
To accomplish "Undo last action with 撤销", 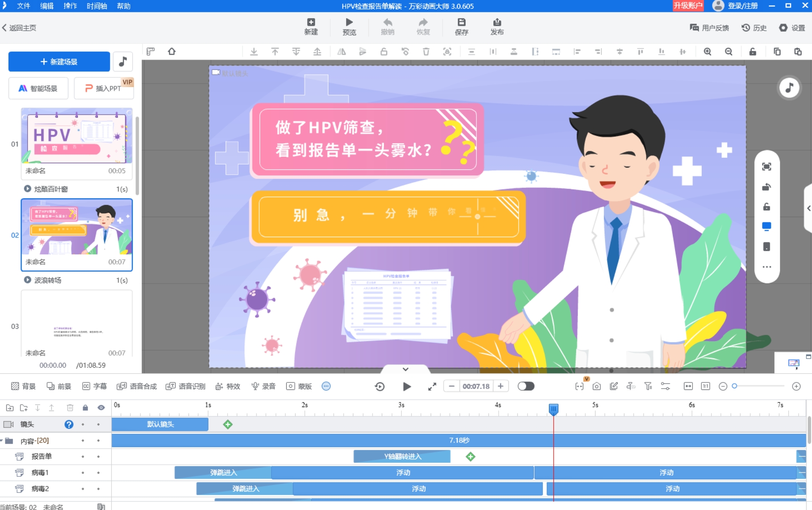I will (388, 27).
